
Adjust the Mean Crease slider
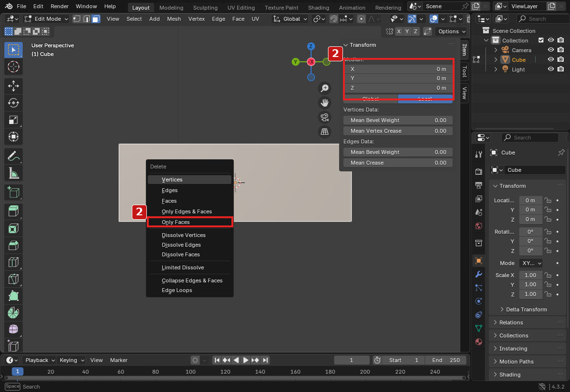(x=398, y=163)
